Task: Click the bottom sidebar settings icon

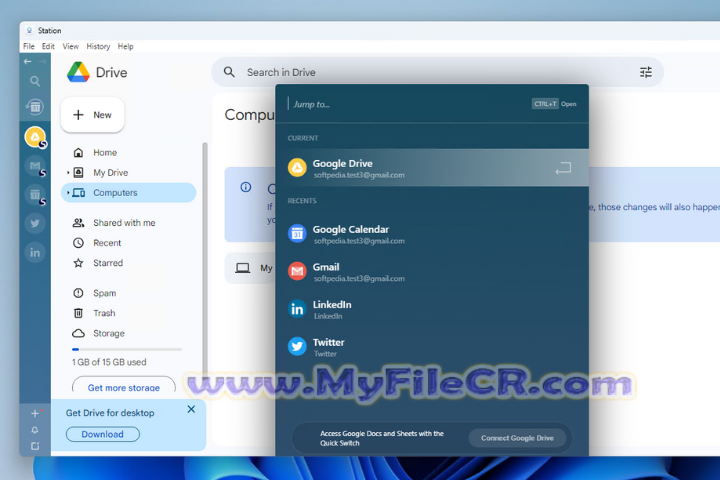Action: (x=35, y=446)
